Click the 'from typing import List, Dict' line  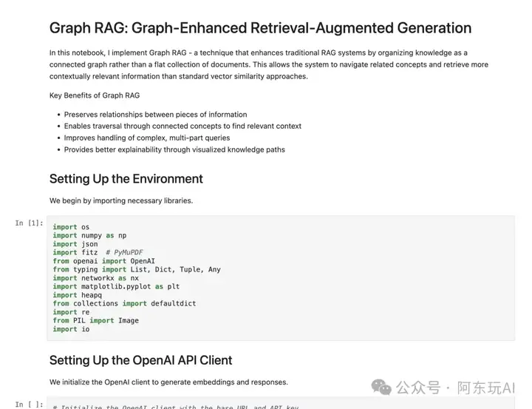tap(137, 269)
